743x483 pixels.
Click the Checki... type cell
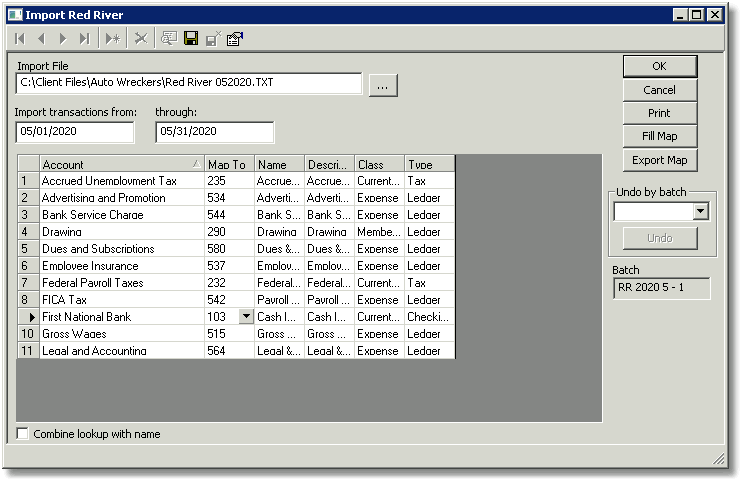[429, 317]
